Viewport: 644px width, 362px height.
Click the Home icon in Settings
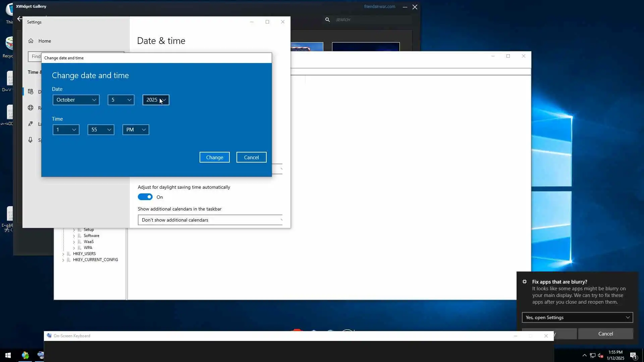[x=31, y=41]
